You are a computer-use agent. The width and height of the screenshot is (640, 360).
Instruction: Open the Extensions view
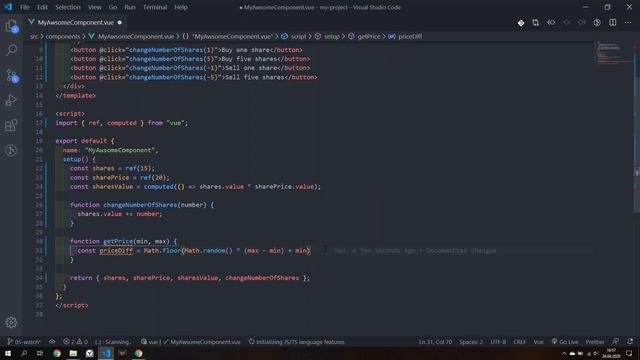[x=11, y=125]
